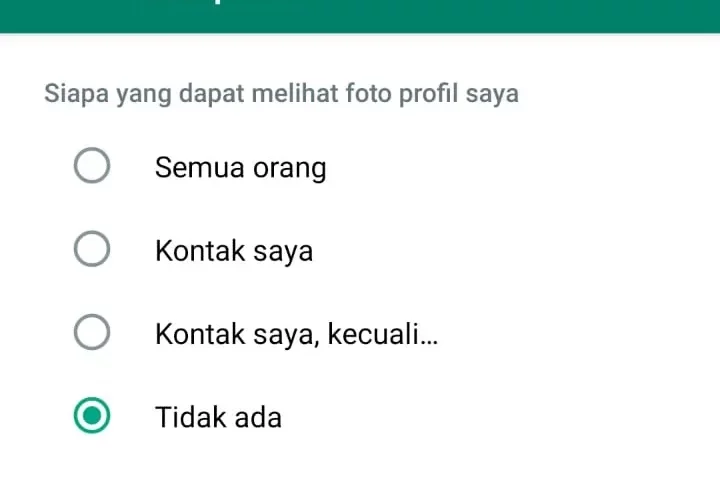Image resolution: width=720 pixels, height=500 pixels.
Task: Open the Kontak saya, kecuali… exceptions option
Action: (x=297, y=334)
